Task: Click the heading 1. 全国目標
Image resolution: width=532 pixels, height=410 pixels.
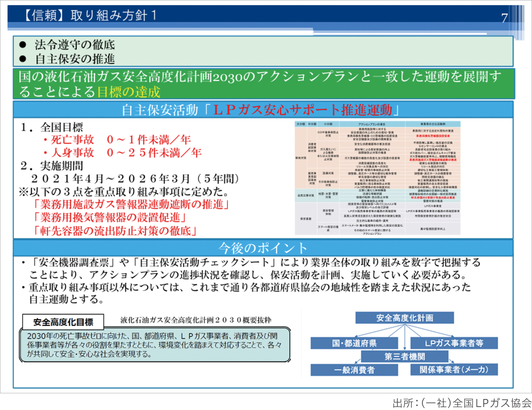Action: click(52, 127)
